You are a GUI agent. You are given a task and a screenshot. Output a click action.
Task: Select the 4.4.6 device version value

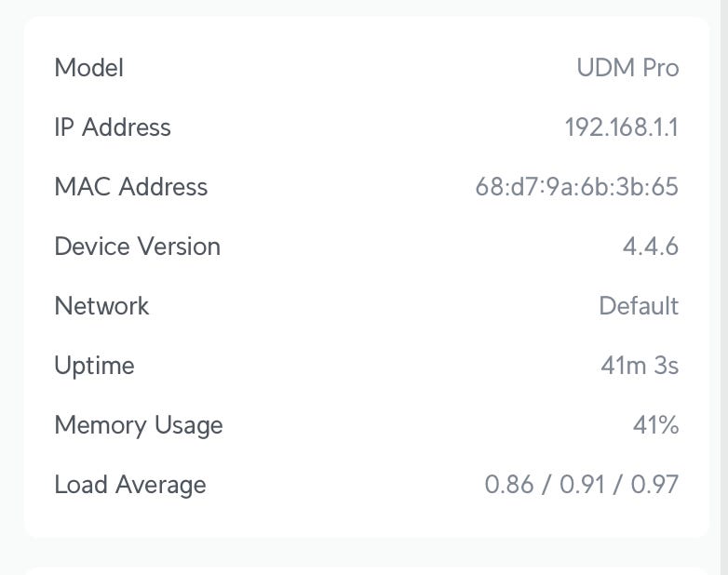click(650, 247)
